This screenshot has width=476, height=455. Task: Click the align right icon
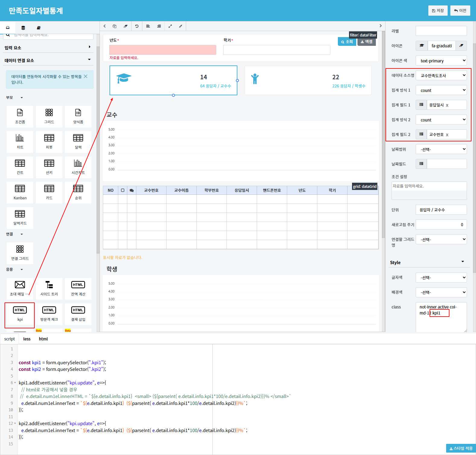pos(159,26)
